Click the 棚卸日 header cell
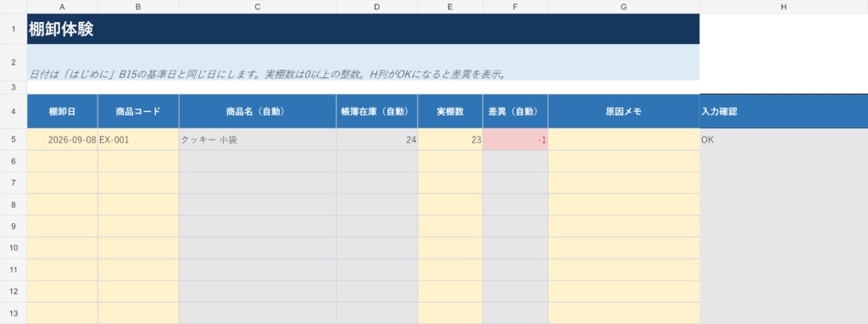This screenshot has width=868, height=324. point(62,111)
